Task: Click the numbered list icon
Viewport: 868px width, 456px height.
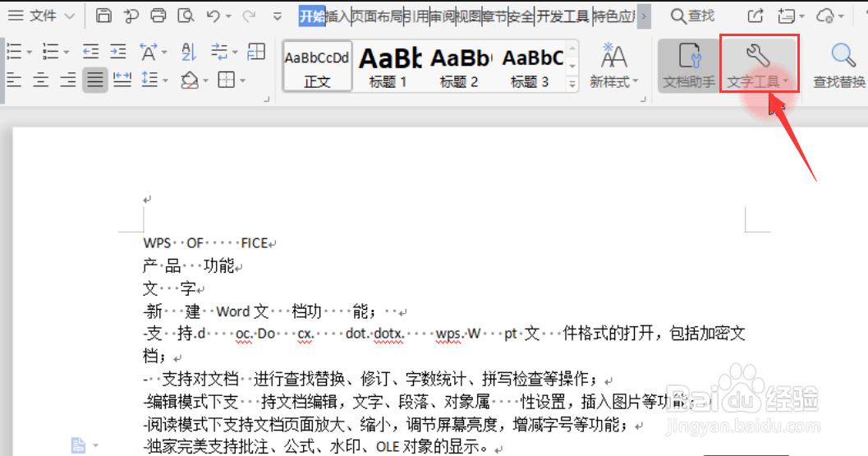Action: 50,52
